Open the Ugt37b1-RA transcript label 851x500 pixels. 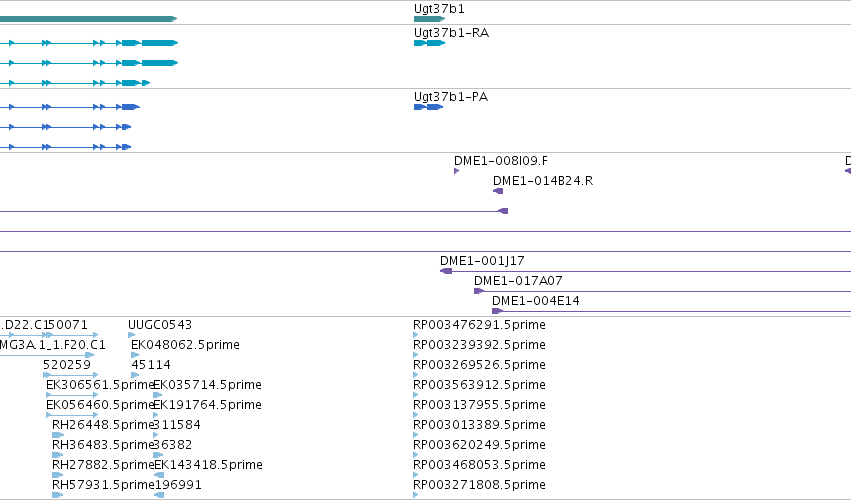pyautogui.click(x=452, y=33)
